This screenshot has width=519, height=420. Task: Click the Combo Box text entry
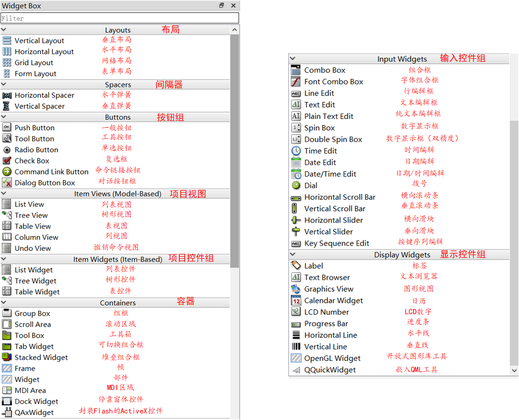325,70
